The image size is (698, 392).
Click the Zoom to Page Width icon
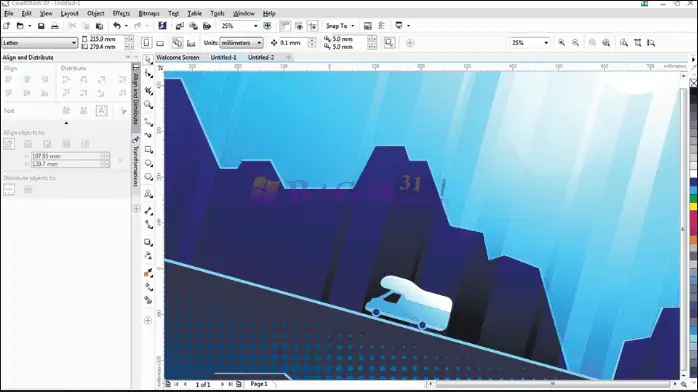[638, 43]
